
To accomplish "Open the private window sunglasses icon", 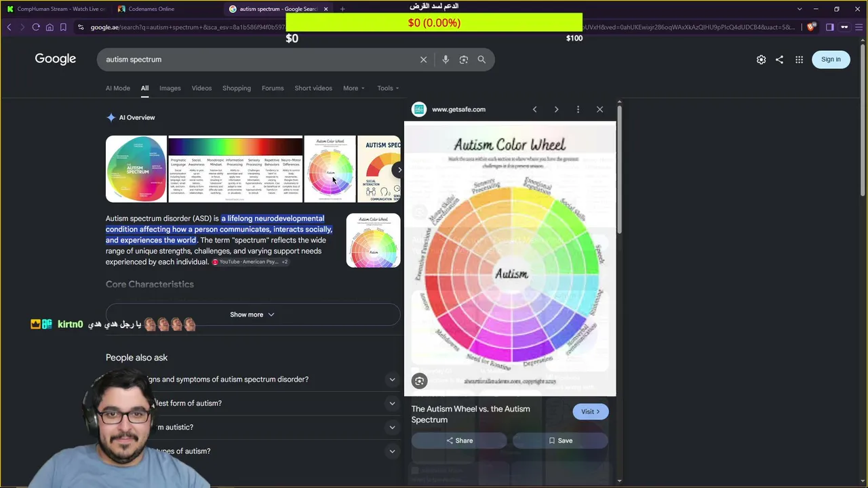I will pyautogui.click(x=844, y=27).
